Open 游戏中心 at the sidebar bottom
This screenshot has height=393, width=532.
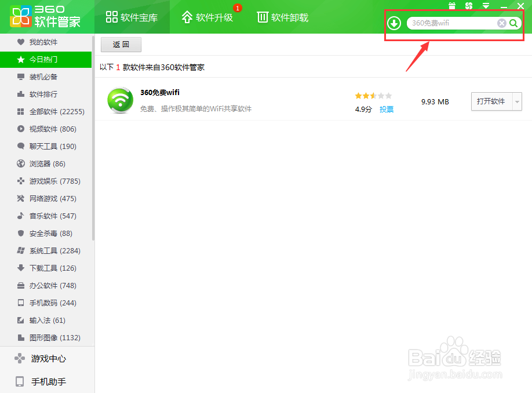pyautogui.click(x=47, y=358)
